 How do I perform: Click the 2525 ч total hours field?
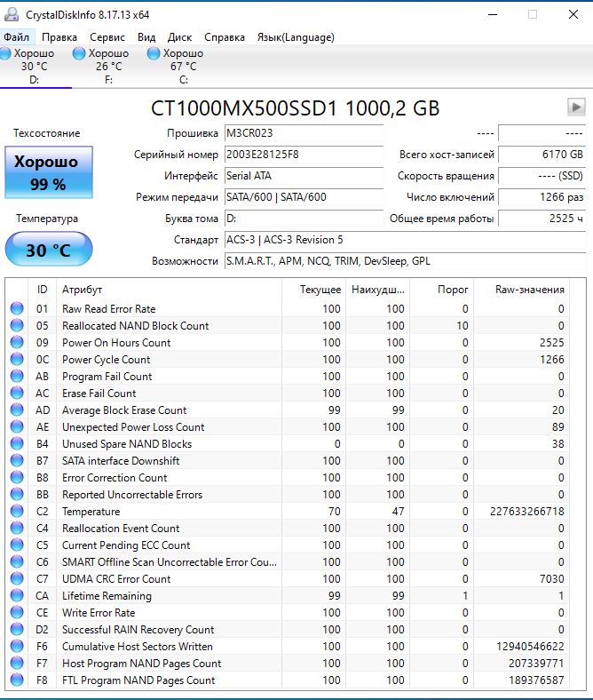coord(542,219)
